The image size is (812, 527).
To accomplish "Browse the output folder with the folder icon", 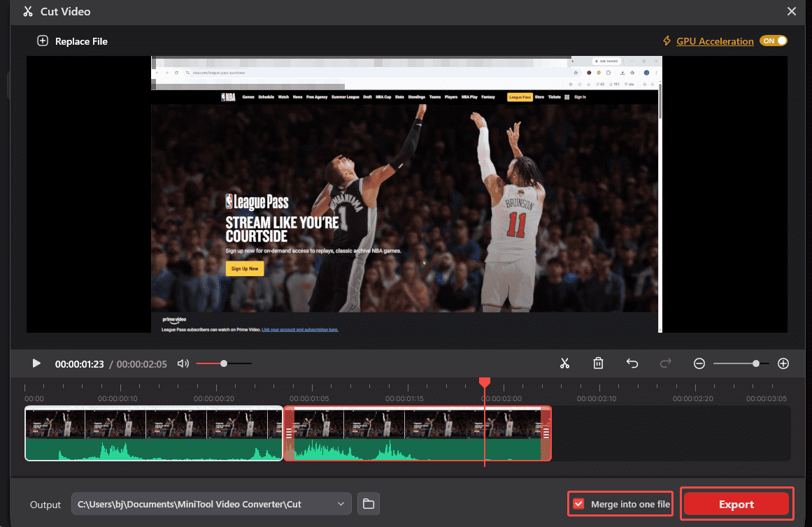I will (x=368, y=504).
